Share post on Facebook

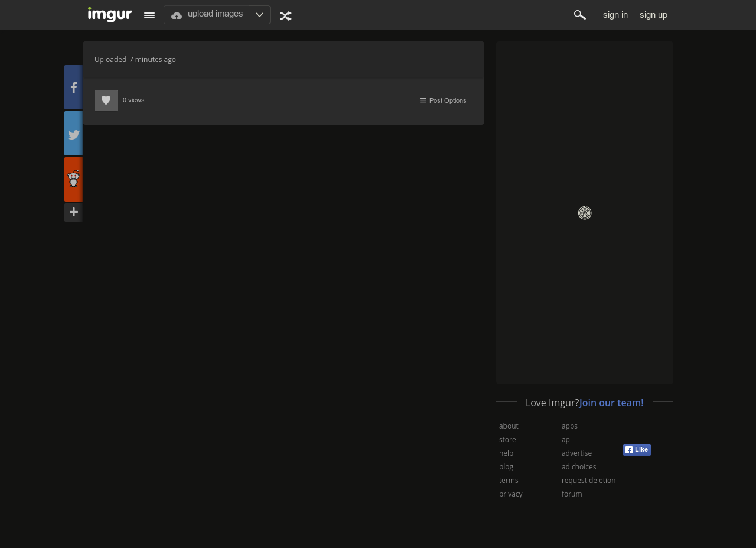[x=73, y=87]
